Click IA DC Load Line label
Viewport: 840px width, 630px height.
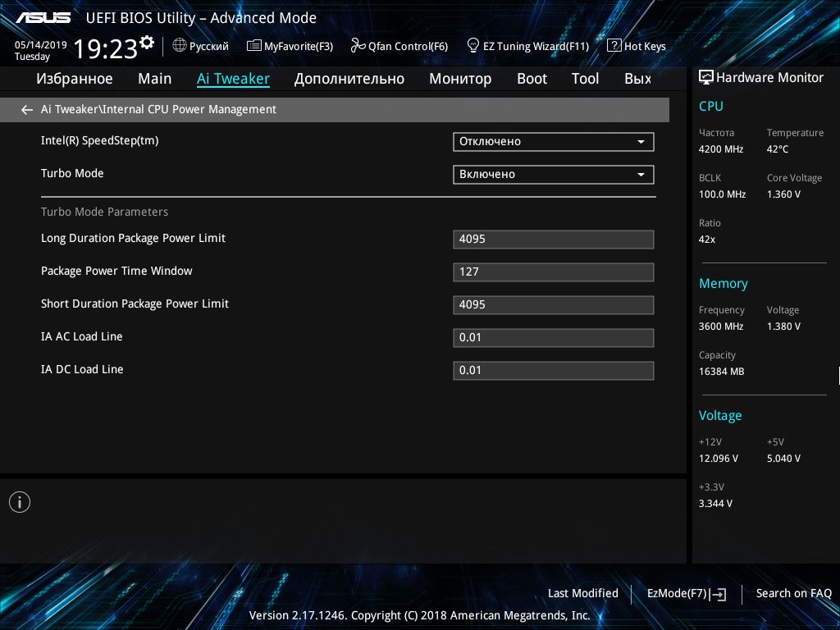point(82,369)
